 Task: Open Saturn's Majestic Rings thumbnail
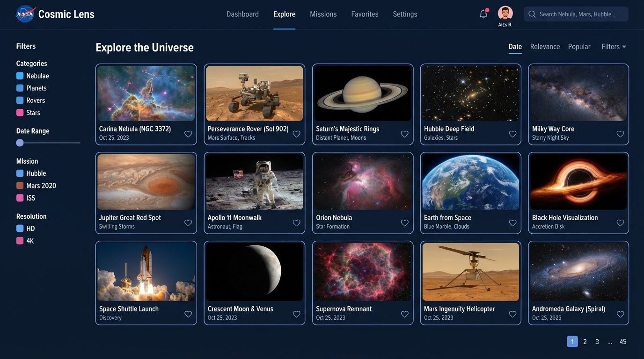pos(363,93)
